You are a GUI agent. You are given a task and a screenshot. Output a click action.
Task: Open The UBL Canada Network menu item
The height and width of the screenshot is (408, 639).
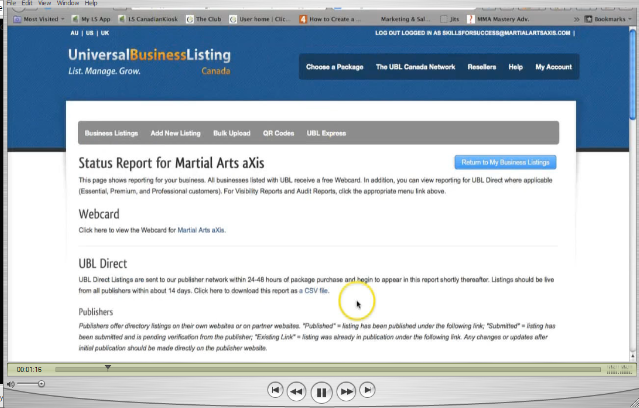[x=415, y=67]
